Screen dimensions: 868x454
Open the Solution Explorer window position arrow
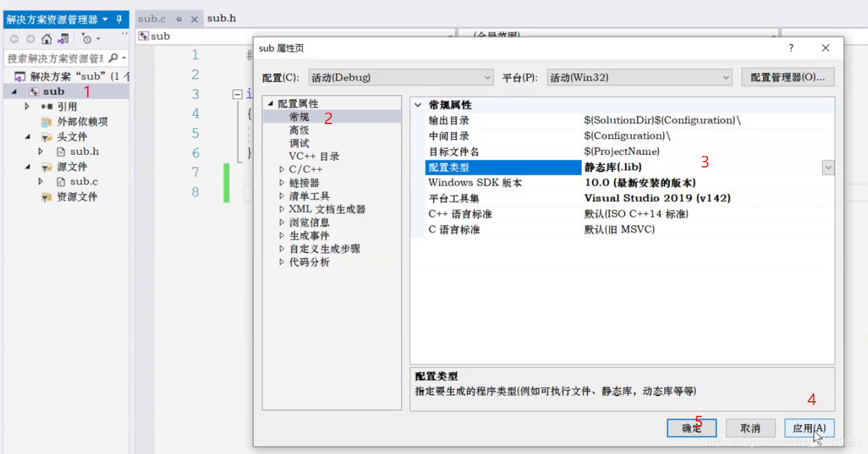pyautogui.click(x=105, y=19)
